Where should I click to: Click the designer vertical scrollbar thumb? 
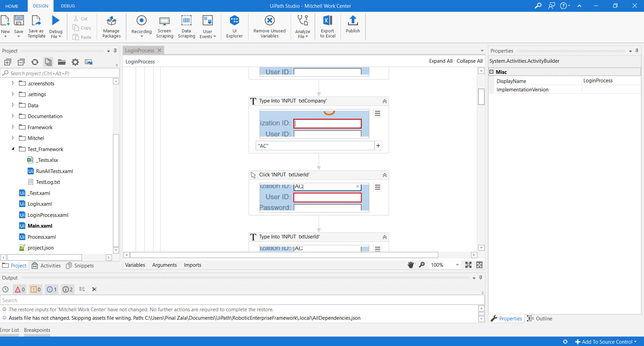(481, 97)
